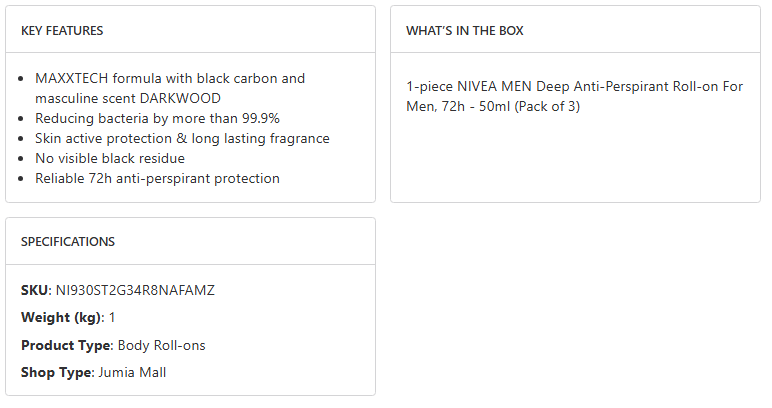Select the Reducing bacteria bullet point
This screenshot has width=772, height=408.
point(157,118)
